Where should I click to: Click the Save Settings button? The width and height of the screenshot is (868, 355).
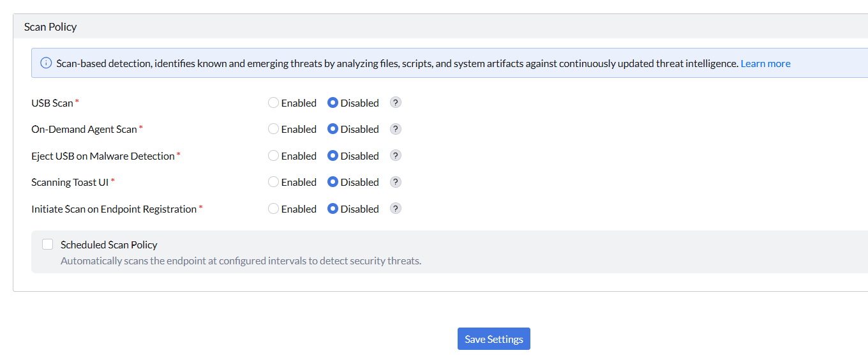click(494, 339)
